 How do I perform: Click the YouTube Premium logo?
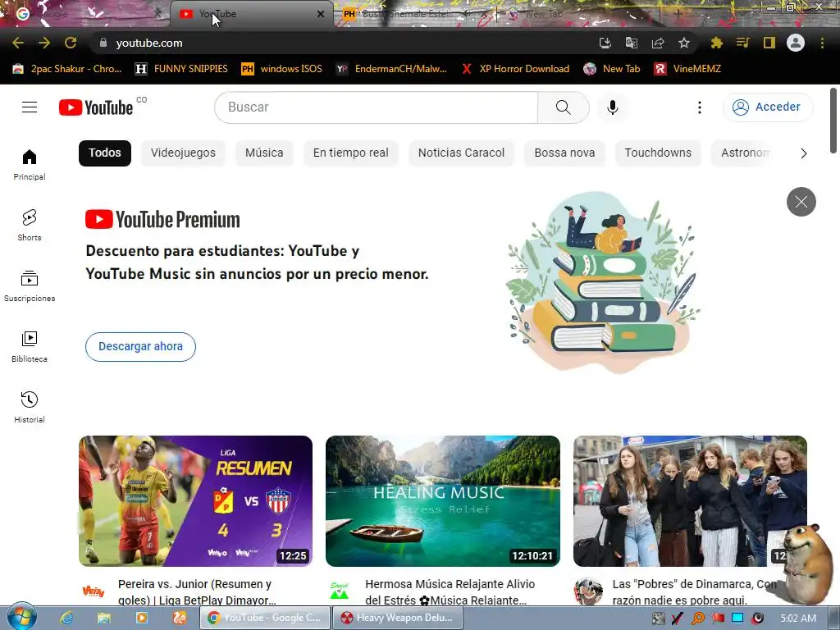click(163, 220)
